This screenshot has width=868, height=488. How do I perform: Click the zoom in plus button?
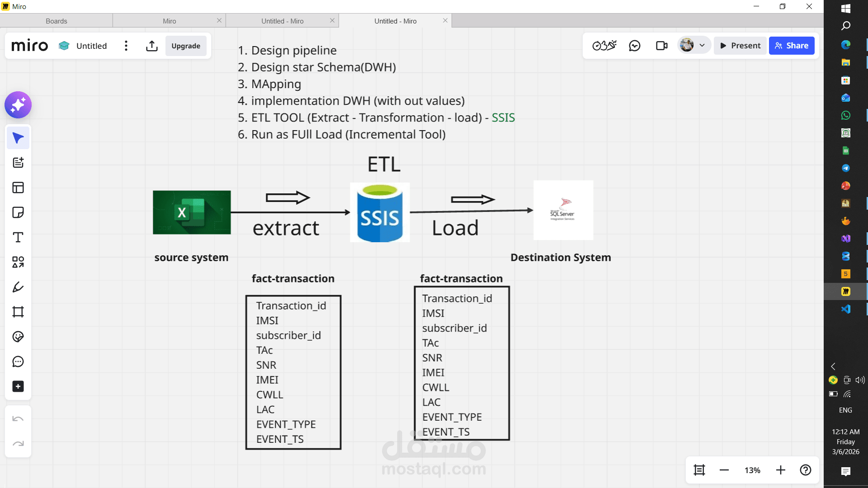[x=781, y=470]
